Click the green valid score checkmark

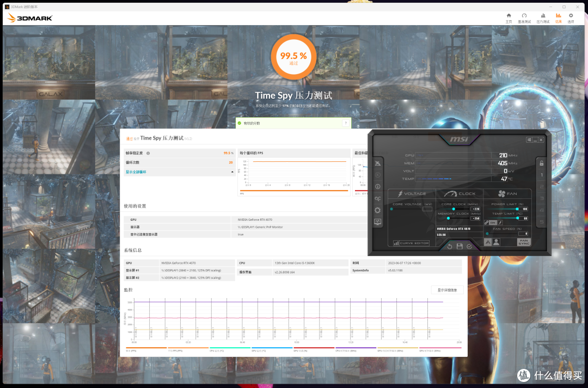(240, 123)
